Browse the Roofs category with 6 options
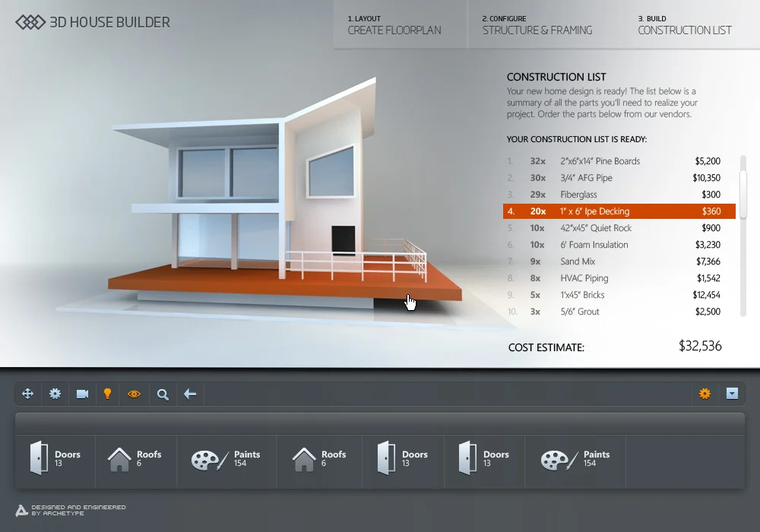This screenshot has height=532, width=760. tap(135, 461)
